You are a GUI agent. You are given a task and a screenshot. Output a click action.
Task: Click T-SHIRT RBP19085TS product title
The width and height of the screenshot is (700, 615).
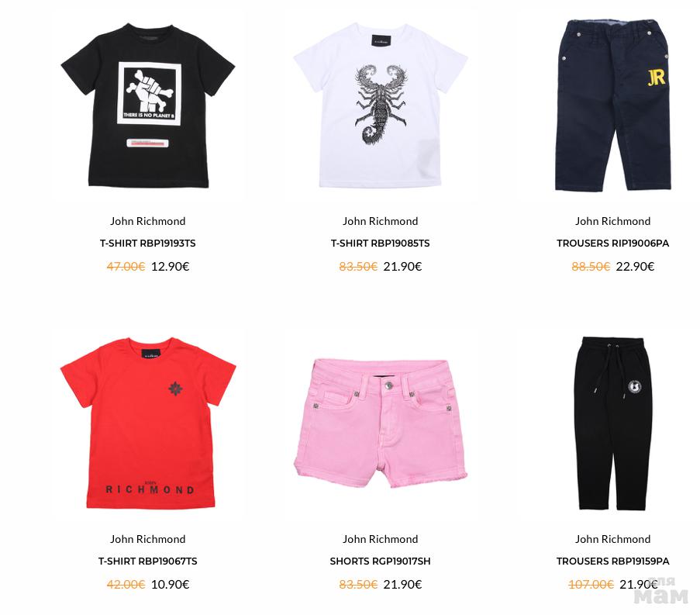381,244
